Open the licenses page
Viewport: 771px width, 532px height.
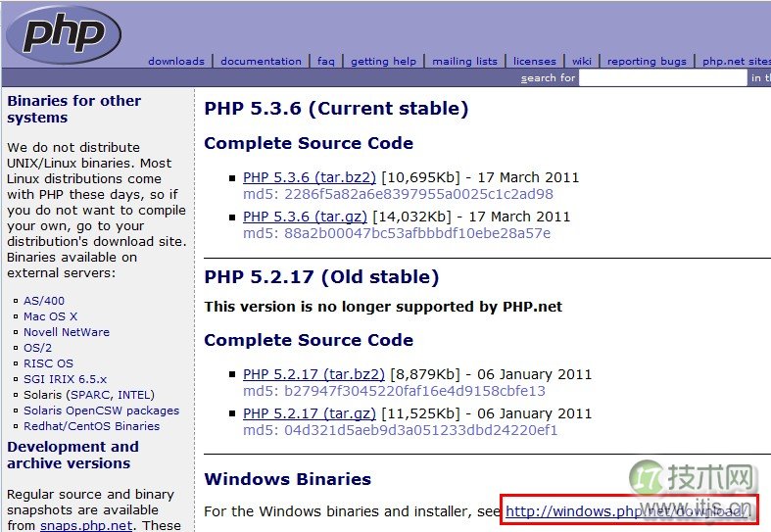click(x=535, y=62)
